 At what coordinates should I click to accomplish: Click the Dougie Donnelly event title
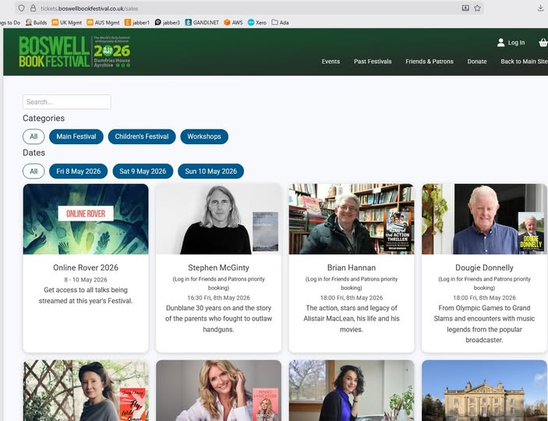coord(484,268)
